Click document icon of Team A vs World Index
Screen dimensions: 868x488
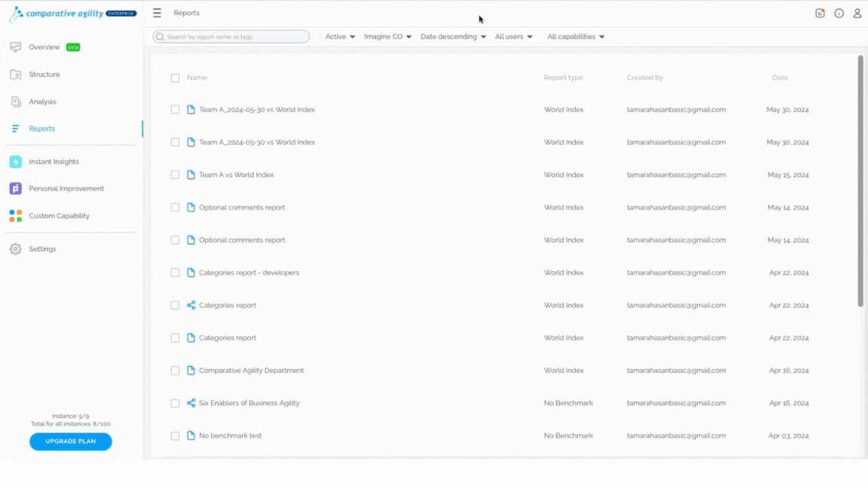[x=191, y=175]
